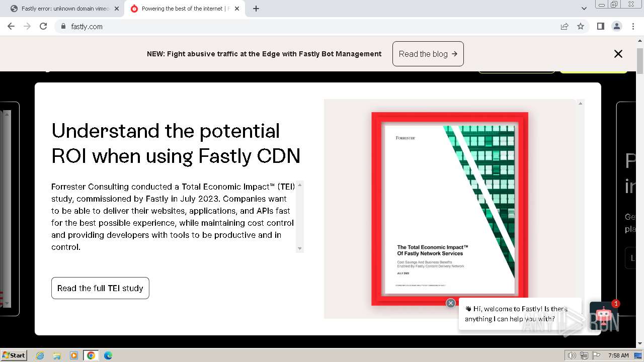Screen dimensions: 644x362
Task: Close the Powering the best of the internet tab
Action: click(x=237, y=9)
